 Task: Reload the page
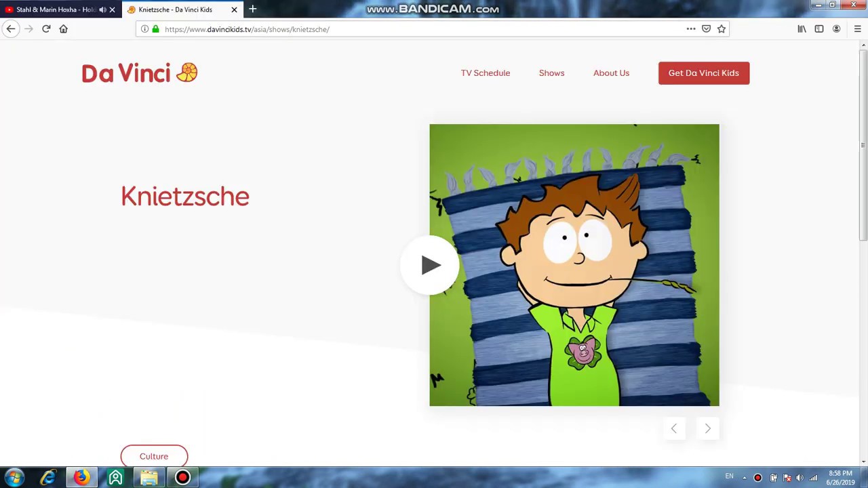46,29
